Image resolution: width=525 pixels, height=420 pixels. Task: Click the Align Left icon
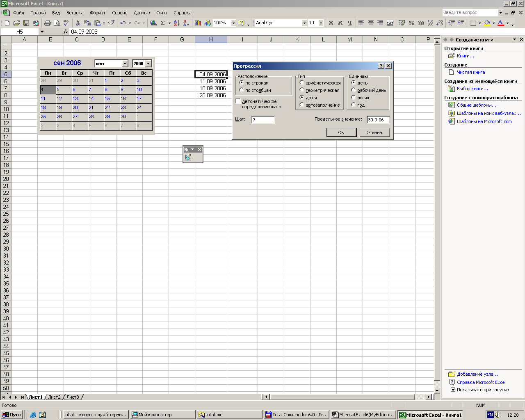(x=361, y=23)
